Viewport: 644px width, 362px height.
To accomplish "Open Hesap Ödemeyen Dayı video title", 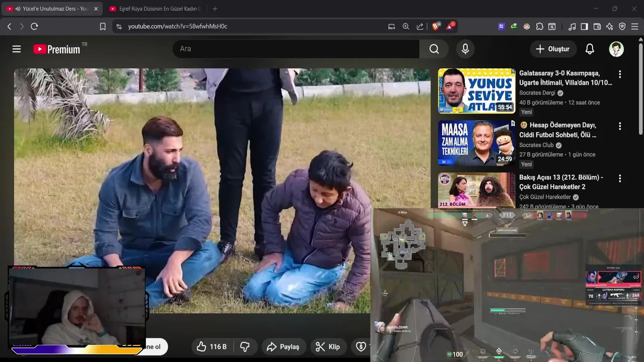I will click(x=558, y=130).
